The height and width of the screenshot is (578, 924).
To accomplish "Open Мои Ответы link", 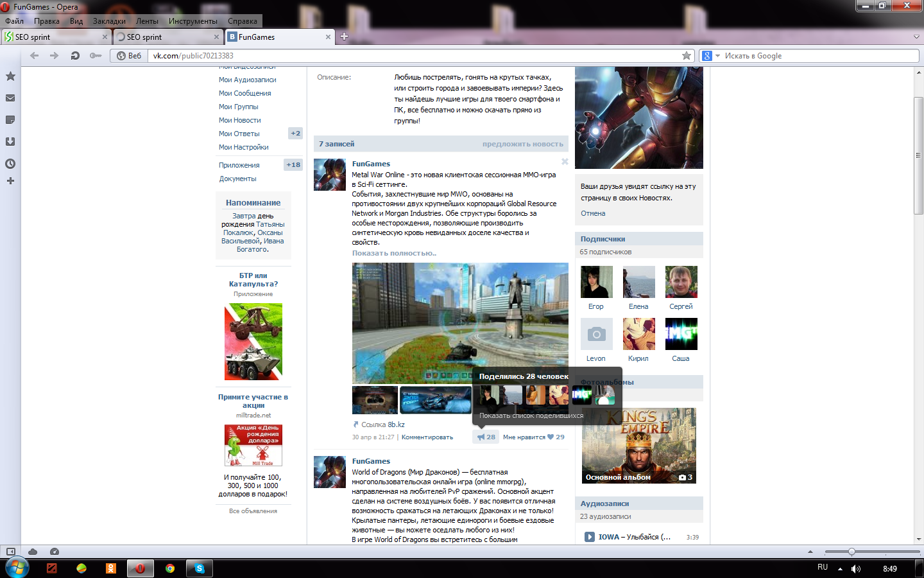I will click(x=239, y=134).
